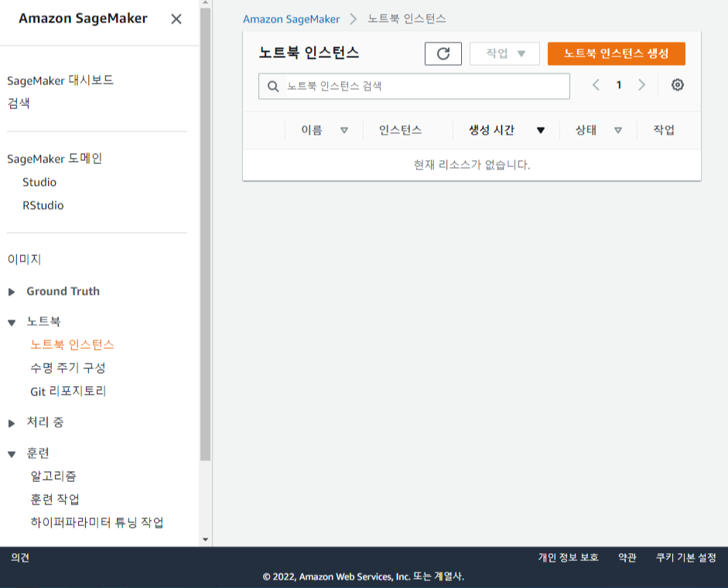Open 훈련 작업 sidebar item
Screen dimensions: 728x588
tap(55, 499)
